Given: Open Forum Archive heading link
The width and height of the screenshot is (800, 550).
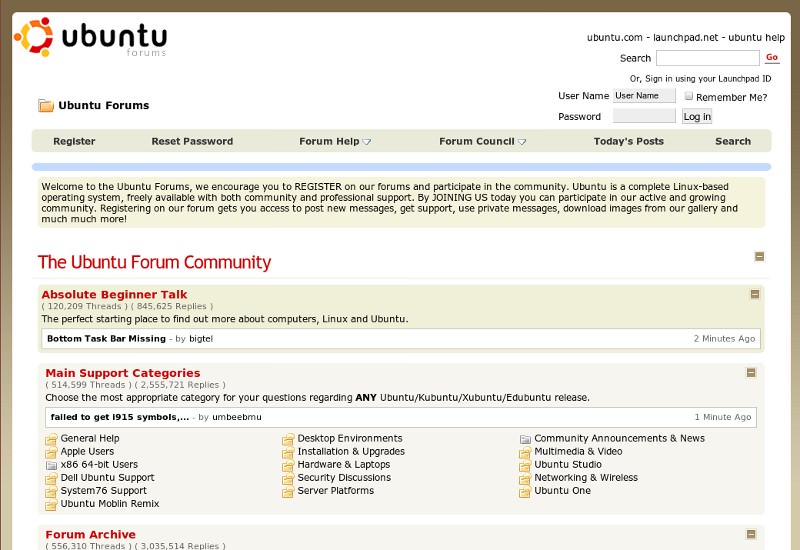Looking at the screenshot, I should [90, 534].
